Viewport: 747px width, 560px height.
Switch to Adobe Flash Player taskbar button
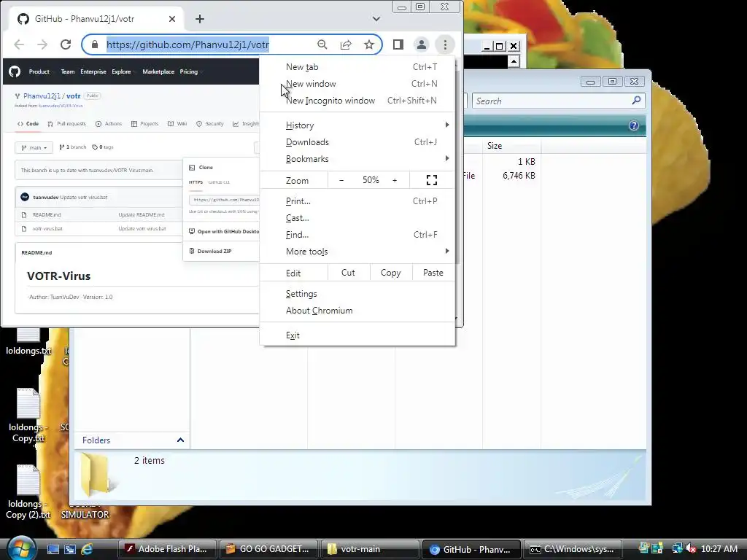[167, 549]
